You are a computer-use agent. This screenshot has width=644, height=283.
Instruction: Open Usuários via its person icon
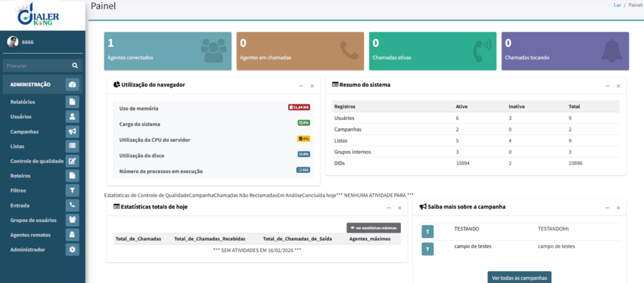click(72, 116)
